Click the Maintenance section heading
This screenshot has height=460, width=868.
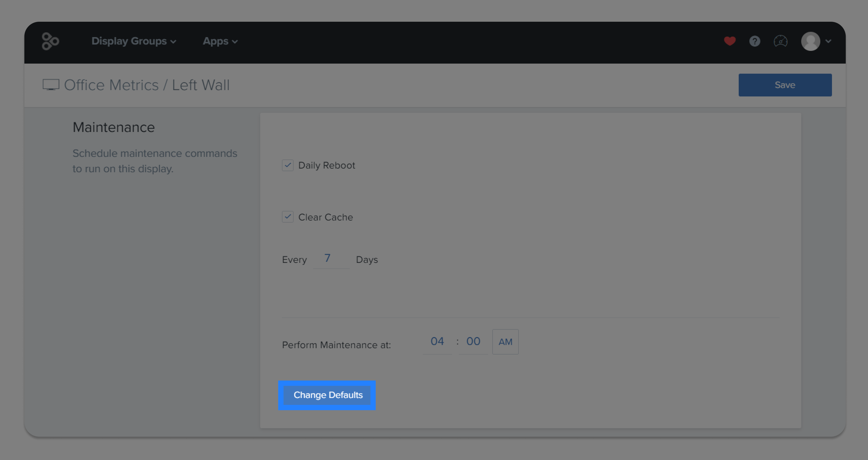(114, 127)
